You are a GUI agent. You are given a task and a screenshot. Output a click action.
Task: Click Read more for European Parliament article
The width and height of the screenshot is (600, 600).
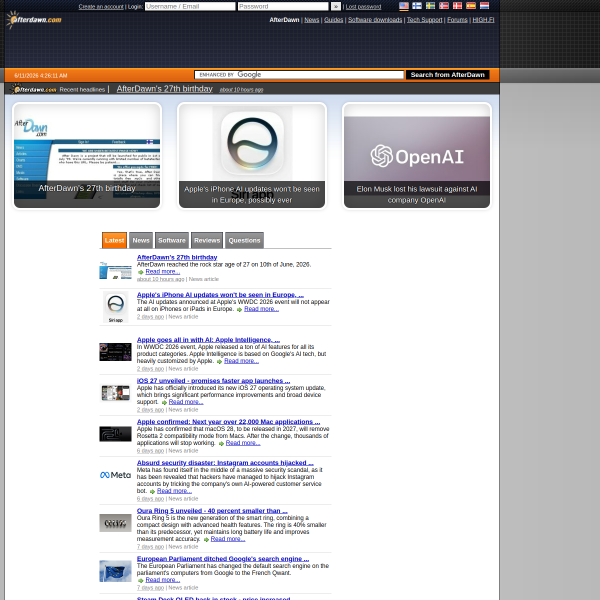click(x=163, y=580)
